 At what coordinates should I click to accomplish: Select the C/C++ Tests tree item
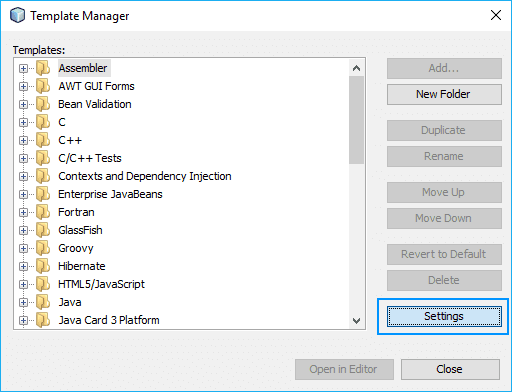[x=90, y=158]
